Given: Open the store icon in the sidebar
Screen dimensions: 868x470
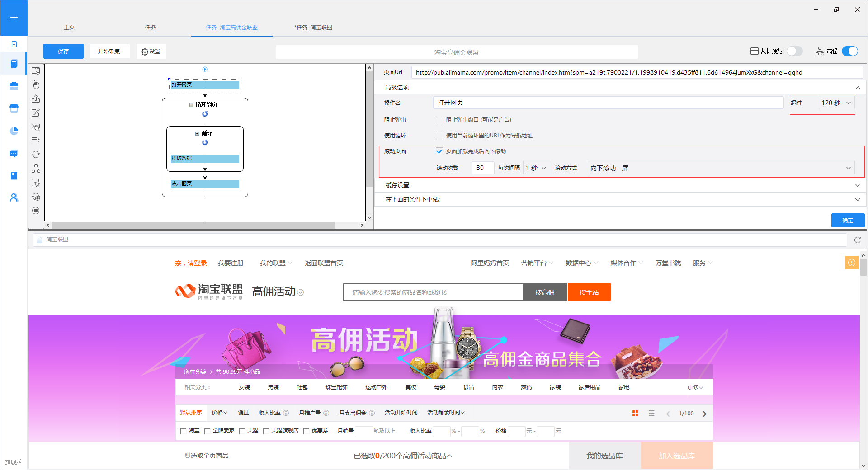Looking at the screenshot, I should 14,108.
